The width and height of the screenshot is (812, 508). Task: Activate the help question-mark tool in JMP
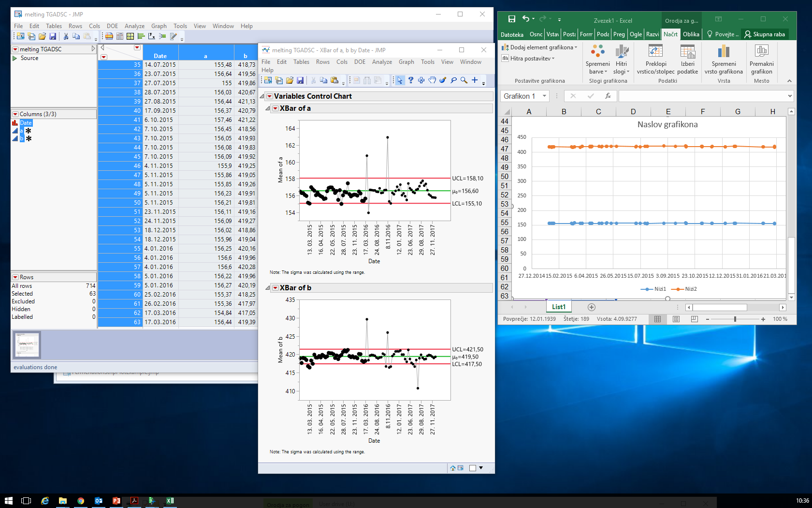pyautogui.click(x=411, y=80)
